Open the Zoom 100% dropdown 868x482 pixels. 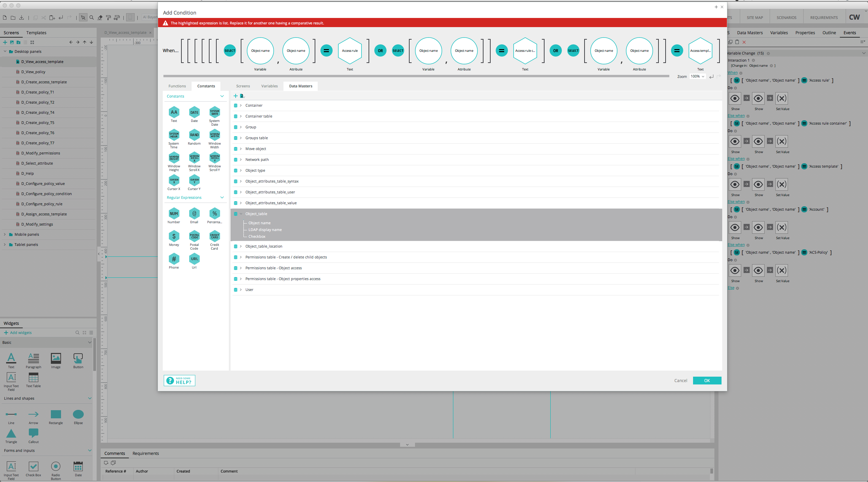click(x=698, y=77)
